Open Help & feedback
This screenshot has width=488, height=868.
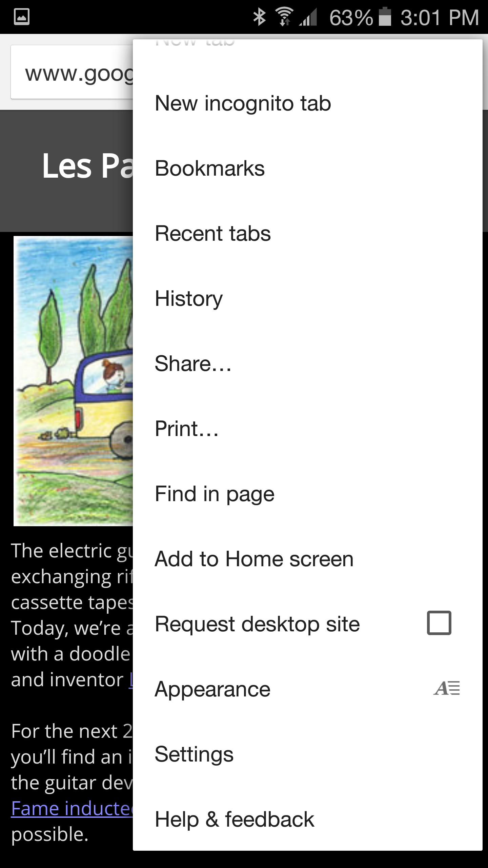[235, 820]
